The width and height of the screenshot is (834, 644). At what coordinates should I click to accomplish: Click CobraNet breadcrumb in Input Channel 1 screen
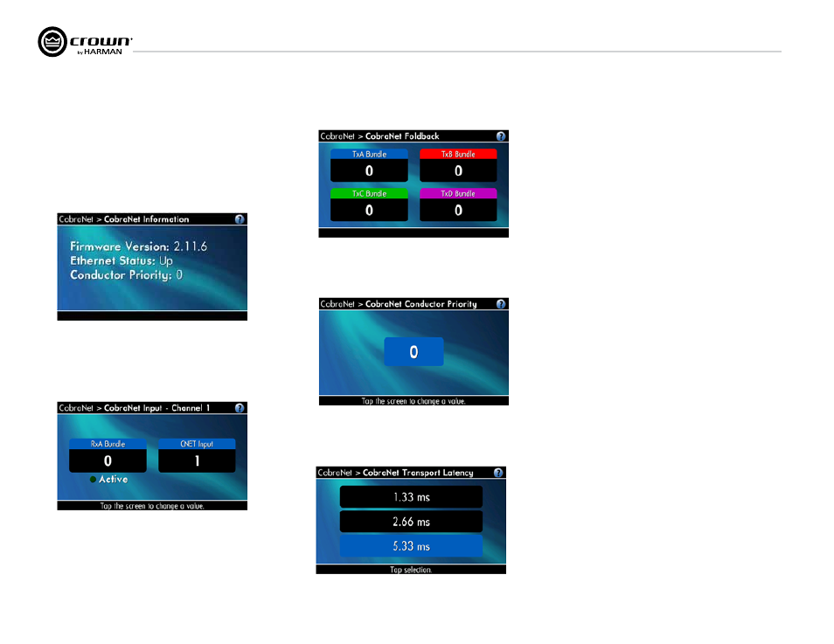pyautogui.click(x=76, y=408)
